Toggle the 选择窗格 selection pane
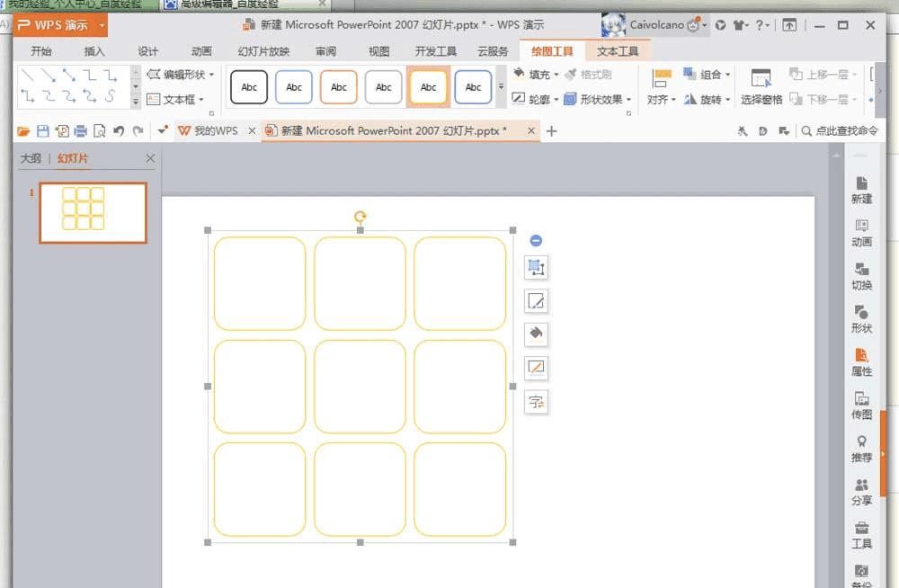 pyautogui.click(x=761, y=87)
